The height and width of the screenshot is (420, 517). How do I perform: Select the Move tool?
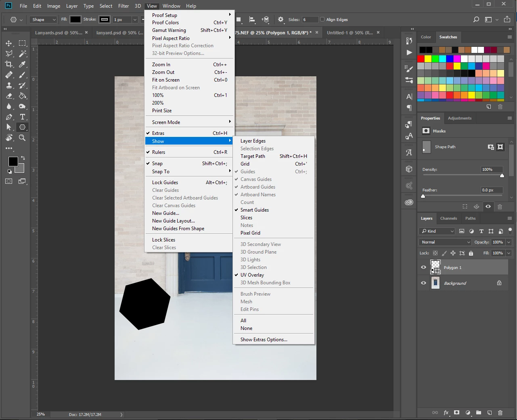pyautogui.click(x=9, y=43)
